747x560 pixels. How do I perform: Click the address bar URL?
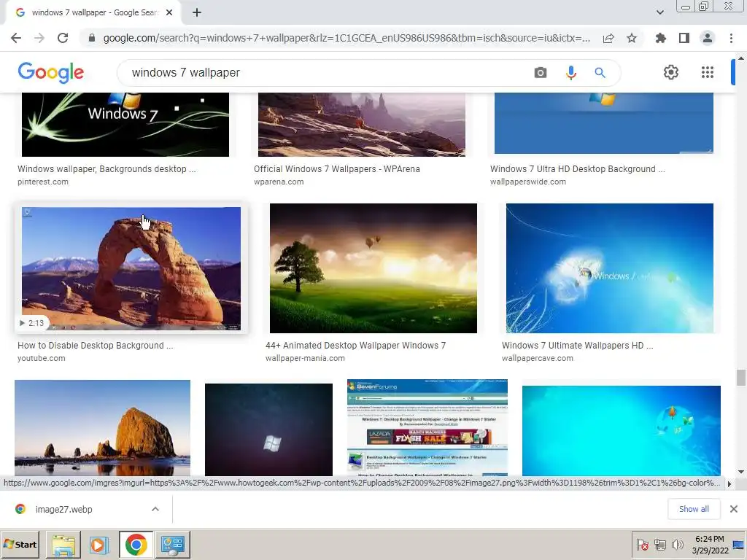tap(347, 38)
